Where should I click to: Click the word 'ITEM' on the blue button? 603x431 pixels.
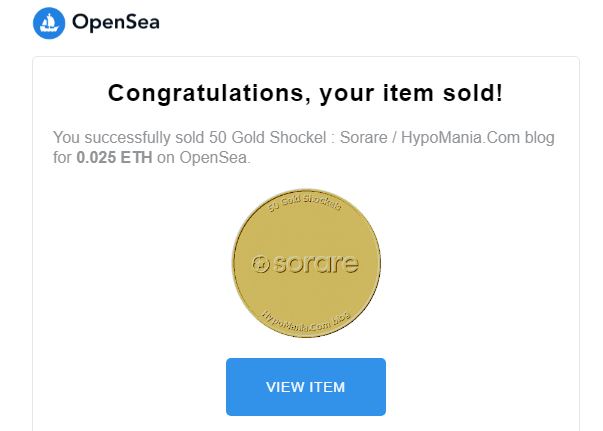(327, 387)
